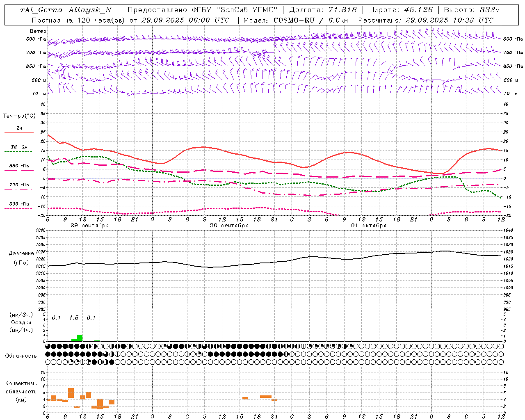Click the '29 сентября' date label
525x420 pixels.
pos(89,225)
